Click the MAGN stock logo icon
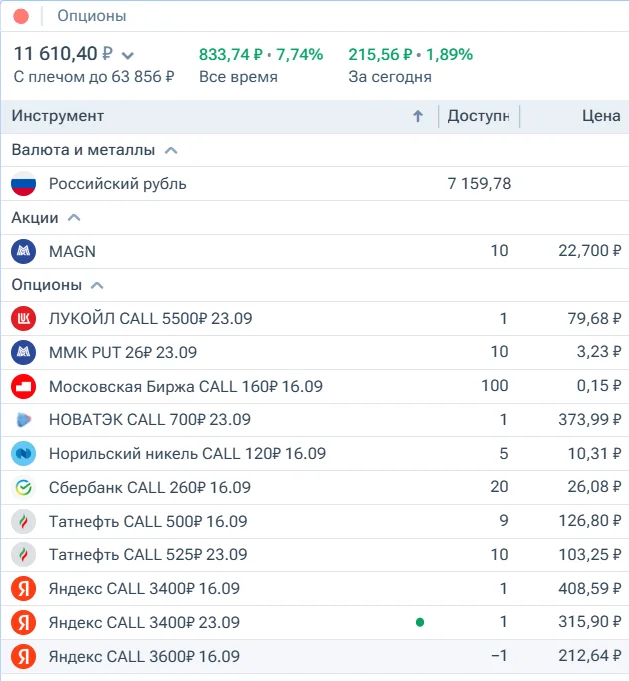Viewport: 629px width, 681px height. (23, 251)
